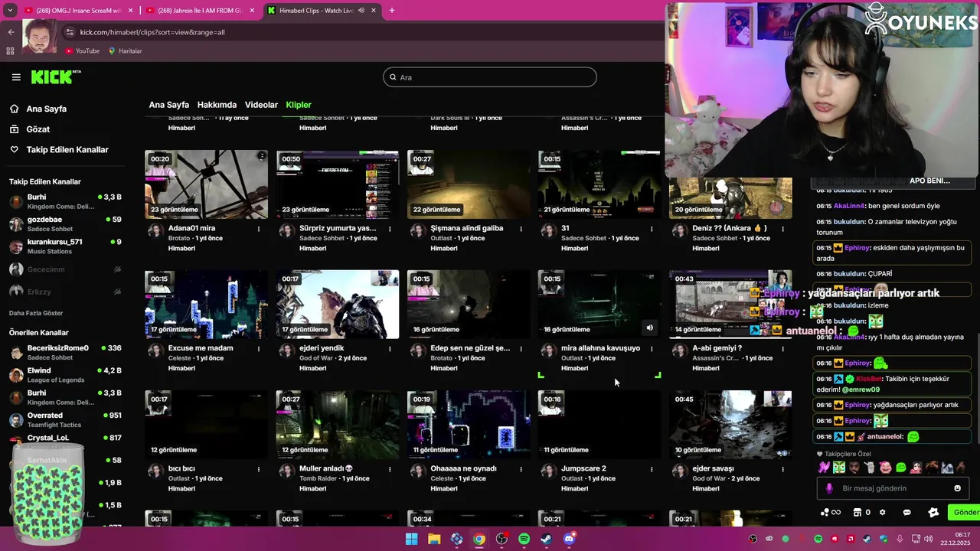Switch to the Insane ScreaM browser tab
The height and width of the screenshot is (551, 980).
pos(78,11)
